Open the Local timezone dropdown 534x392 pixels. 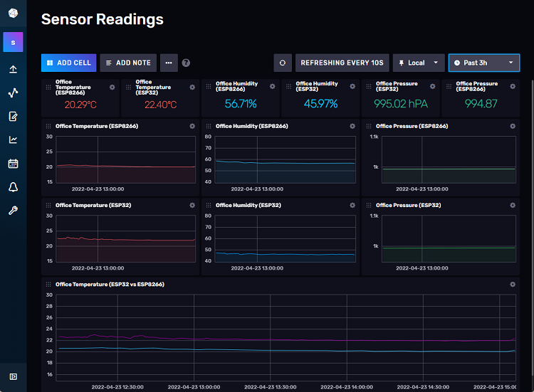419,63
